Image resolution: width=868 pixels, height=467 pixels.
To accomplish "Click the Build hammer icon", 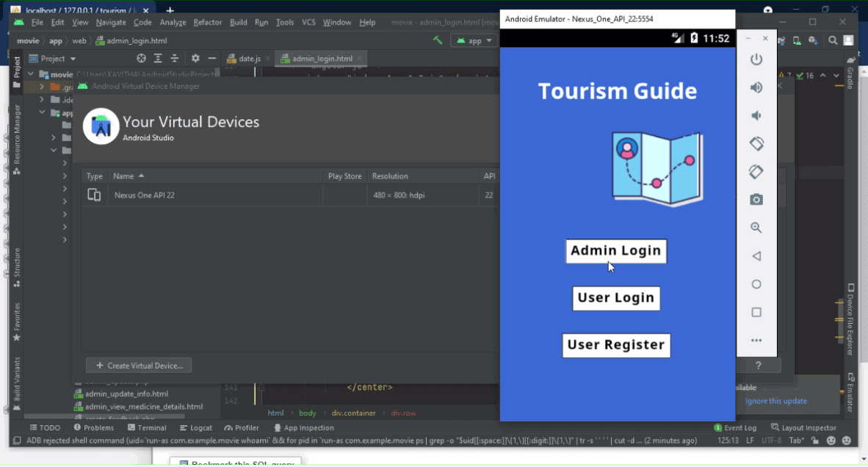I will [x=438, y=40].
